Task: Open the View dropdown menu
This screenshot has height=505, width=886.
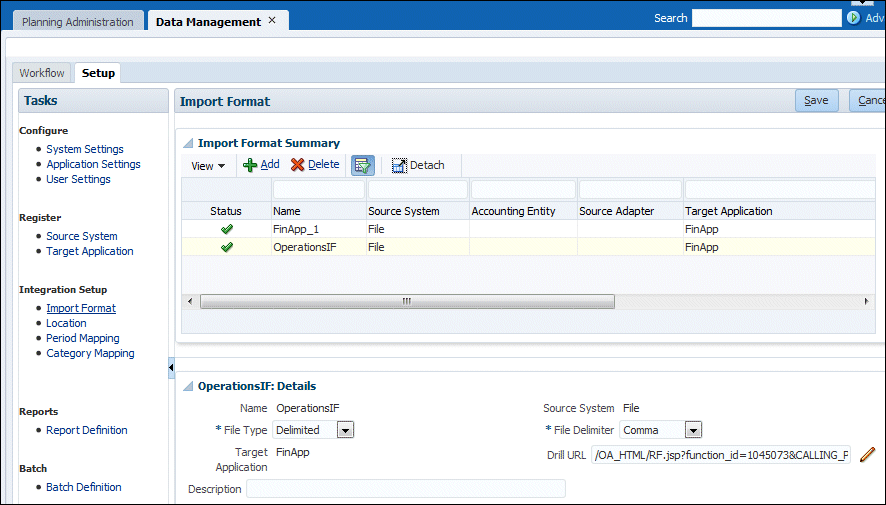Action: coord(208,165)
